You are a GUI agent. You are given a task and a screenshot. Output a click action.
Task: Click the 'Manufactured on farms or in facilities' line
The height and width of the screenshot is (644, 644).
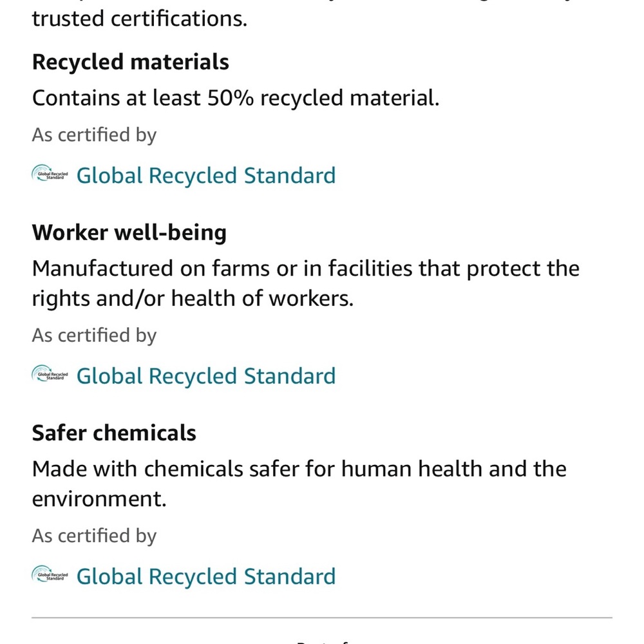(306, 269)
